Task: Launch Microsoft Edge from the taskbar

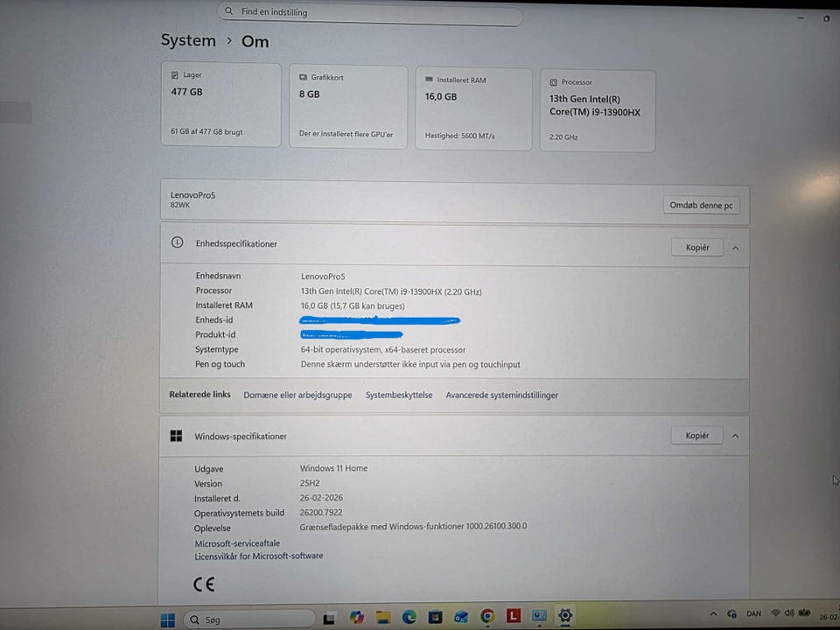Action: tap(409, 617)
